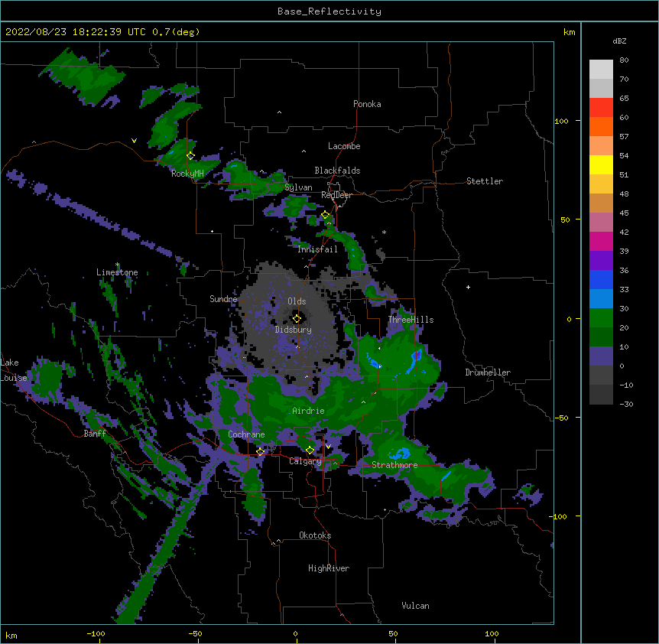The image size is (659, 644).
Task: Select the -100 tick label on the right axis
Action: [x=559, y=516]
